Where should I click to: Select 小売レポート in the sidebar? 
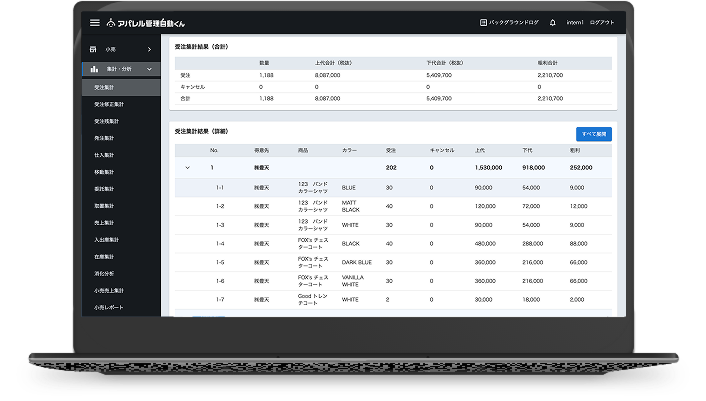(110, 307)
